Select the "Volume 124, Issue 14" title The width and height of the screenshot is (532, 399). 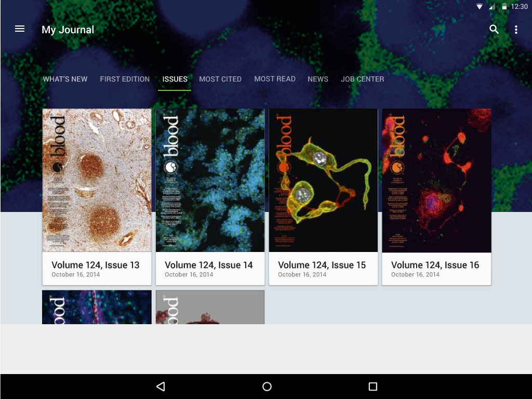(x=209, y=265)
